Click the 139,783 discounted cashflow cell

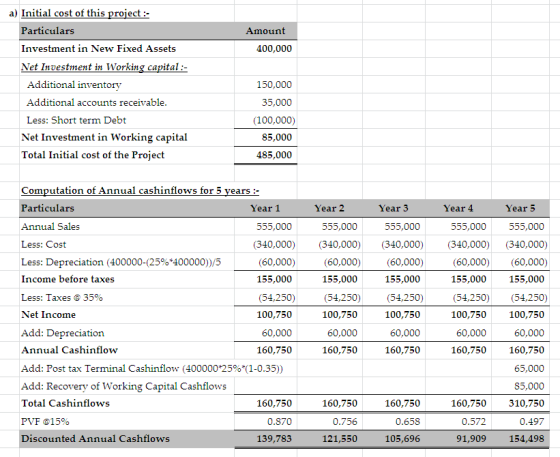274,439
